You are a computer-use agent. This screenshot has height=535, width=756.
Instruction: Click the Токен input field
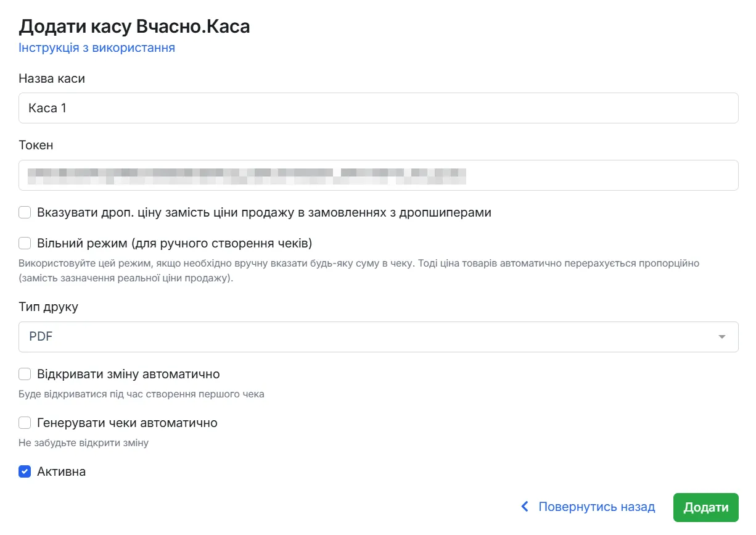[x=378, y=175]
